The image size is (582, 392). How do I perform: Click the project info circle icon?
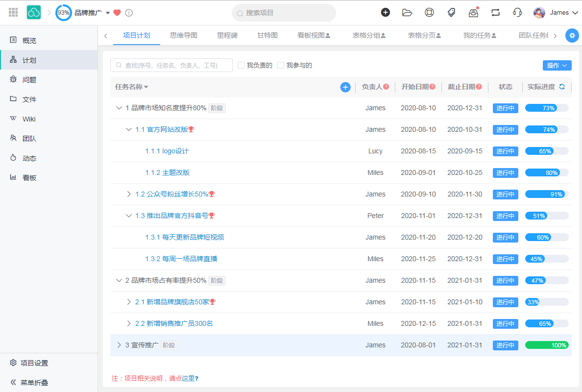(128, 13)
